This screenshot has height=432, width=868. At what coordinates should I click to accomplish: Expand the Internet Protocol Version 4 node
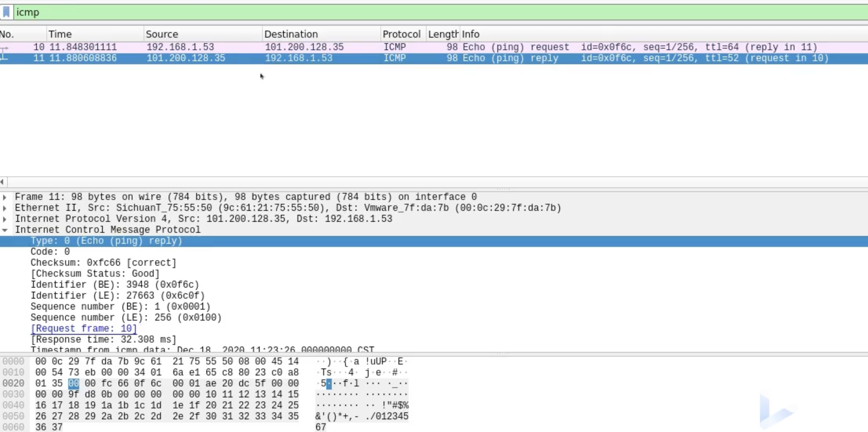(5, 219)
